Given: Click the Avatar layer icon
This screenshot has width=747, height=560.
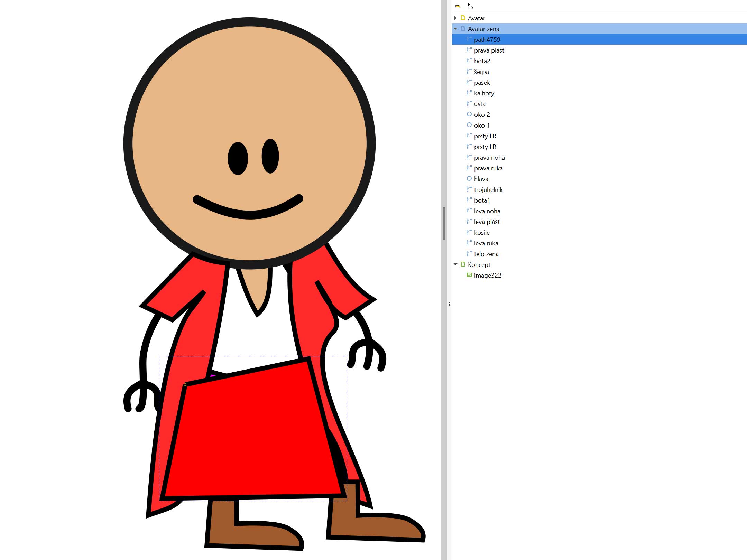Looking at the screenshot, I should tap(463, 18).
